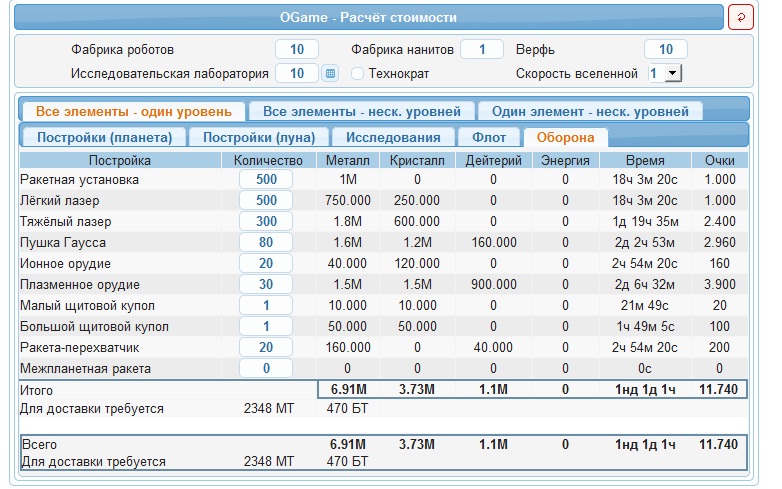
Task: Switch to Все элементы - неск. уровней tab
Action: click(x=362, y=111)
